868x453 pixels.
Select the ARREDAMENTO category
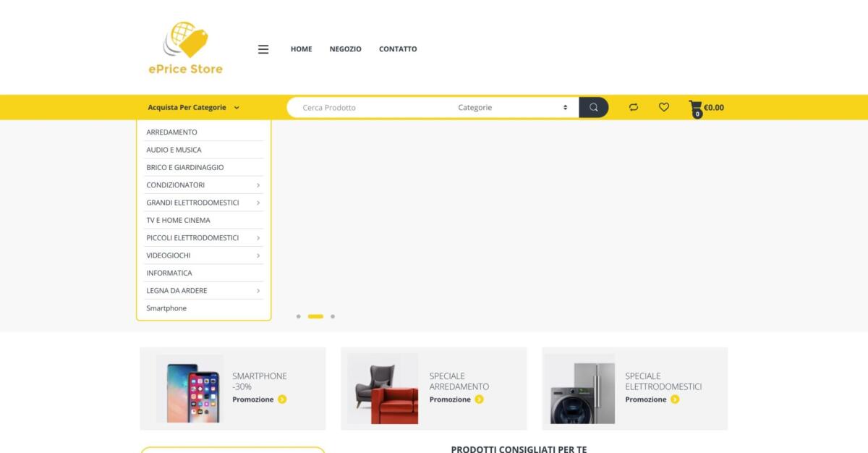(171, 132)
